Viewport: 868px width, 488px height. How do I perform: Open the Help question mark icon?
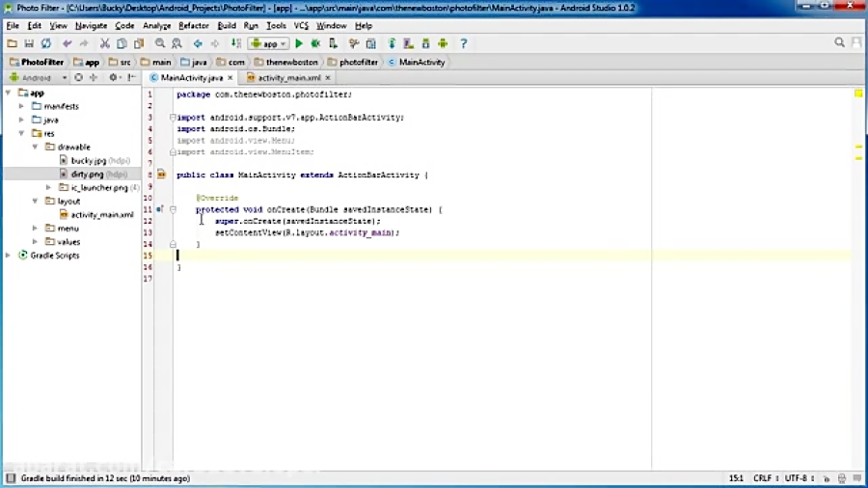pyautogui.click(x=463, y=43)
